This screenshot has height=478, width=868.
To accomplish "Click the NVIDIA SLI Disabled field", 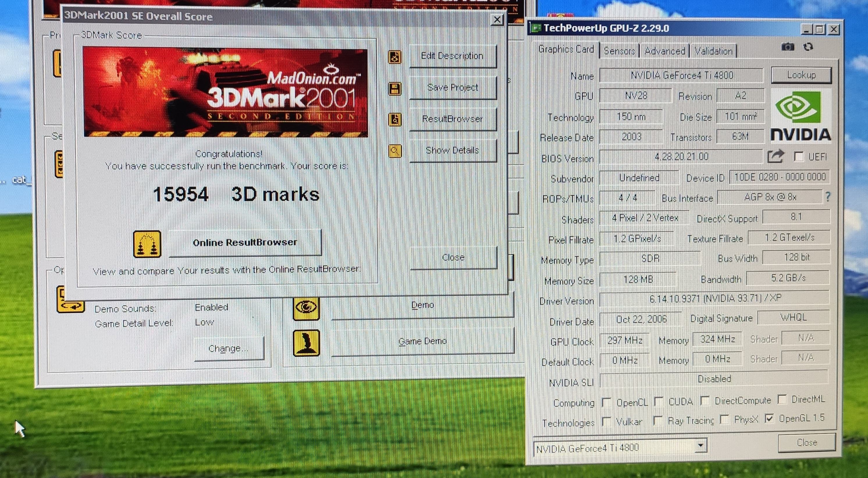I will point(714,379).
